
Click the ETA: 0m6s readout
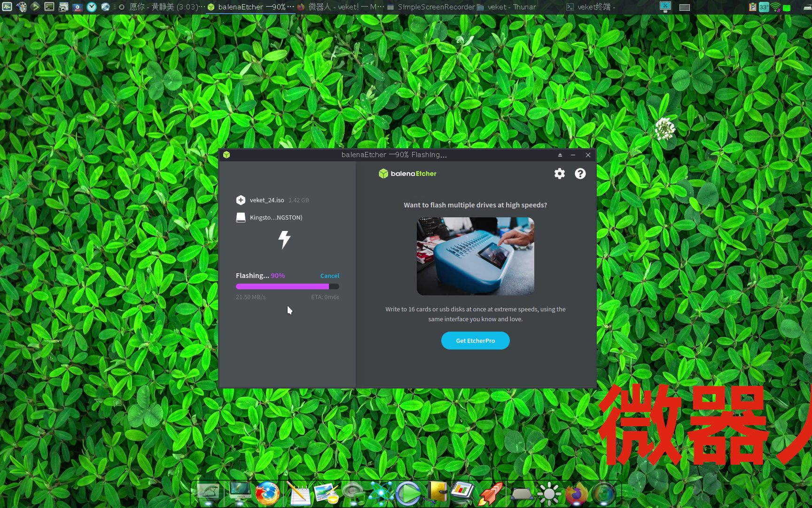tap(325, 297)
